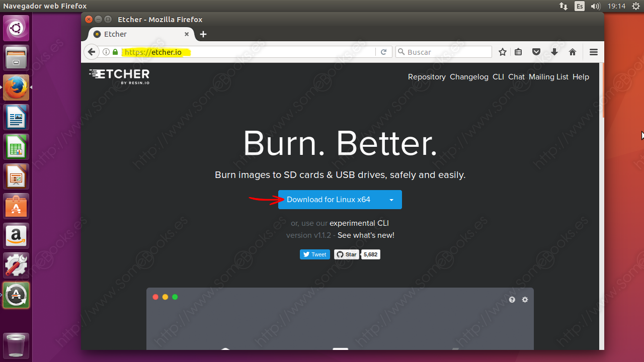Bookmark the page using the star icon
Screen dimensions: 644x362
[502, 52]
